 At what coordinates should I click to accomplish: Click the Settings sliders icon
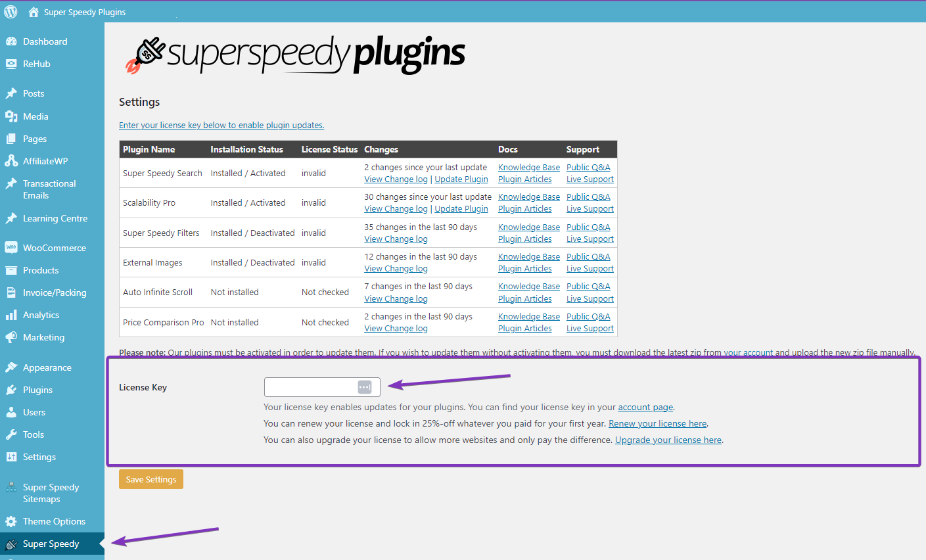pos(11,457)
